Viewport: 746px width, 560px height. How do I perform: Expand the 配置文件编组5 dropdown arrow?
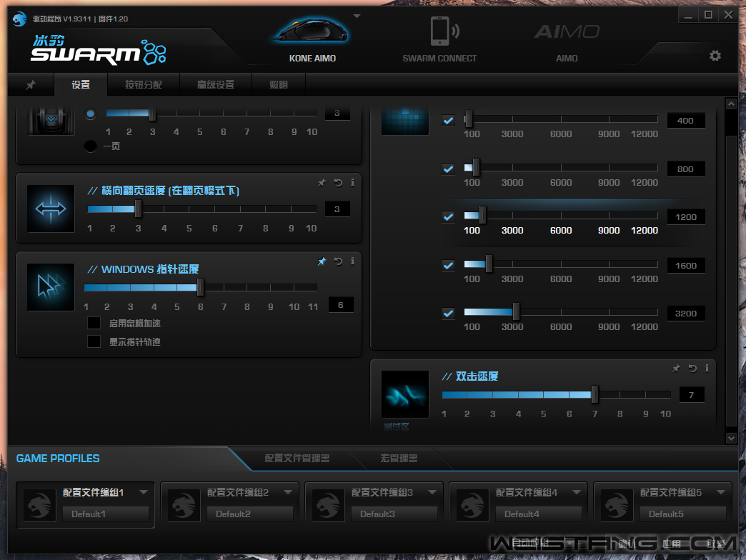click(721, 492)
